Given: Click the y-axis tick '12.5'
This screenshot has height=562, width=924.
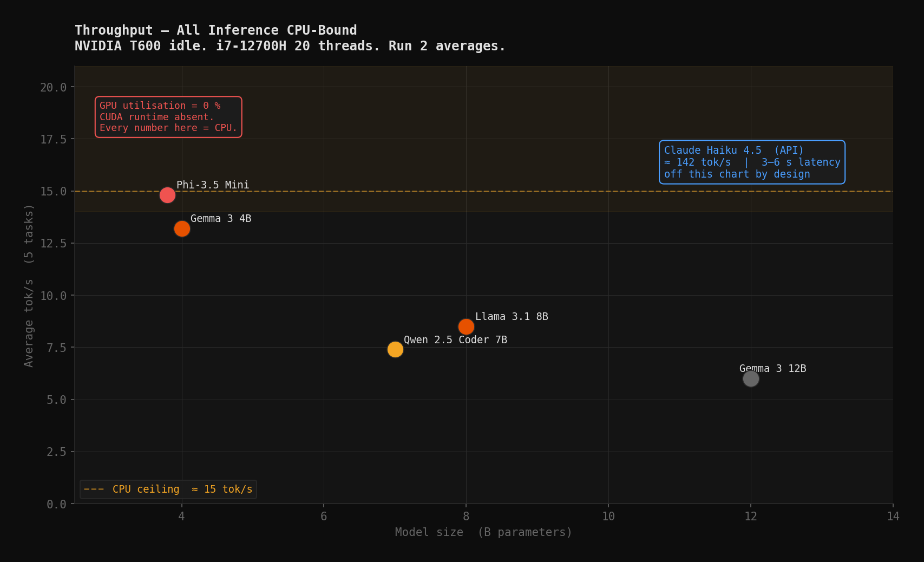Looking at the screenshot, I should pos(54,244).
